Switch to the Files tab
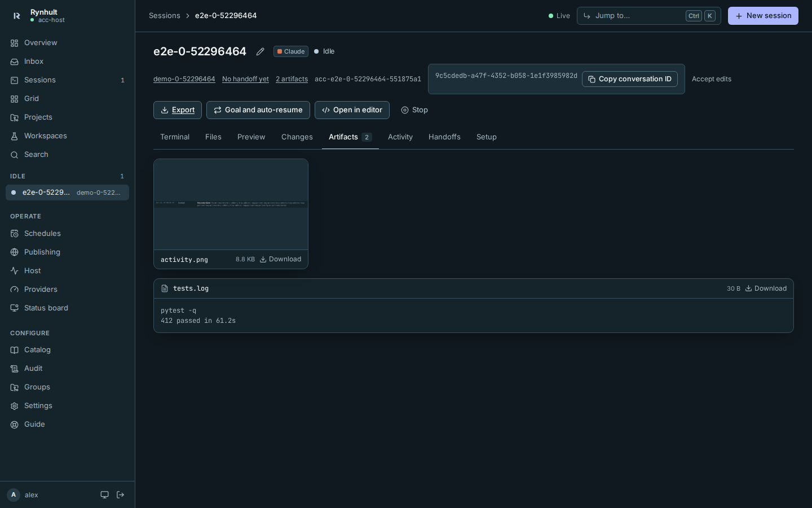The image size is (812, 508). (213, 137)
